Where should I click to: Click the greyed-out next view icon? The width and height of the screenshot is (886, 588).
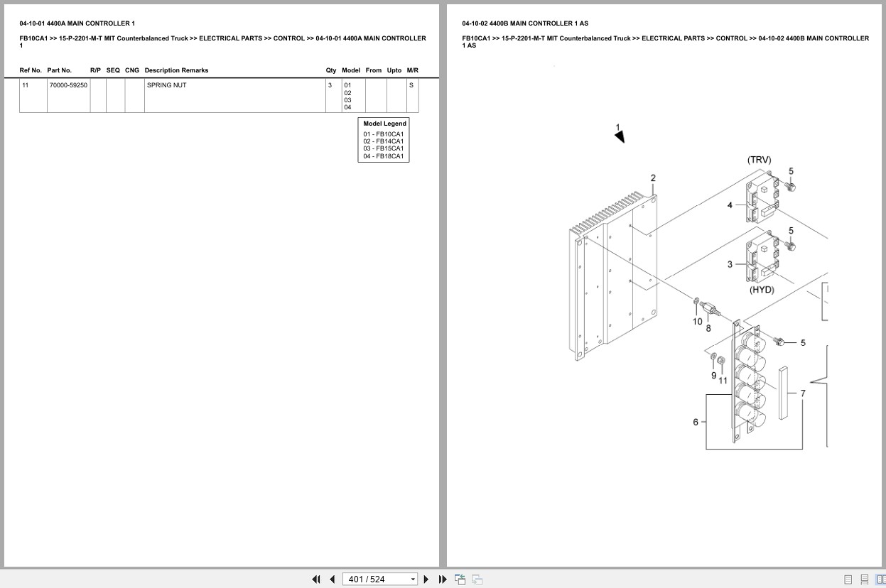tap(477, 579)
